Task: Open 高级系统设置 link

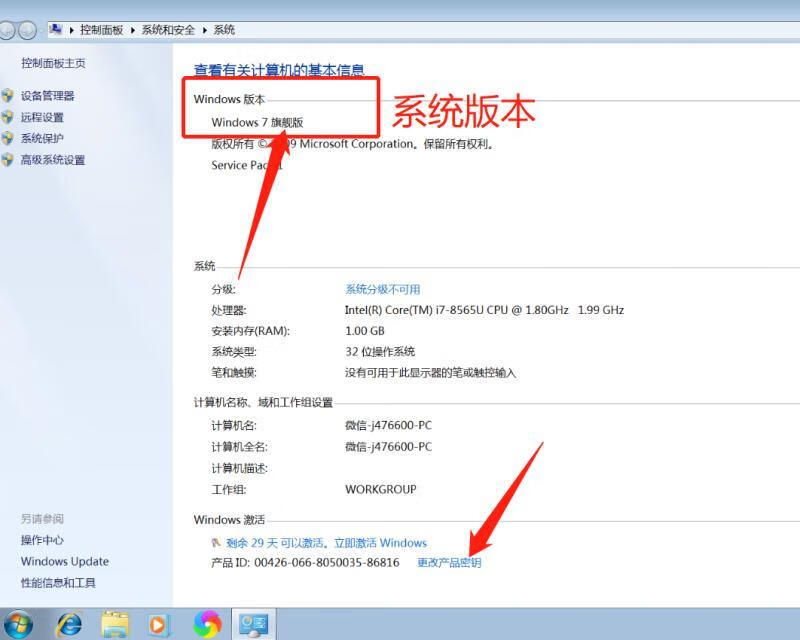Action: click(53, 160)
